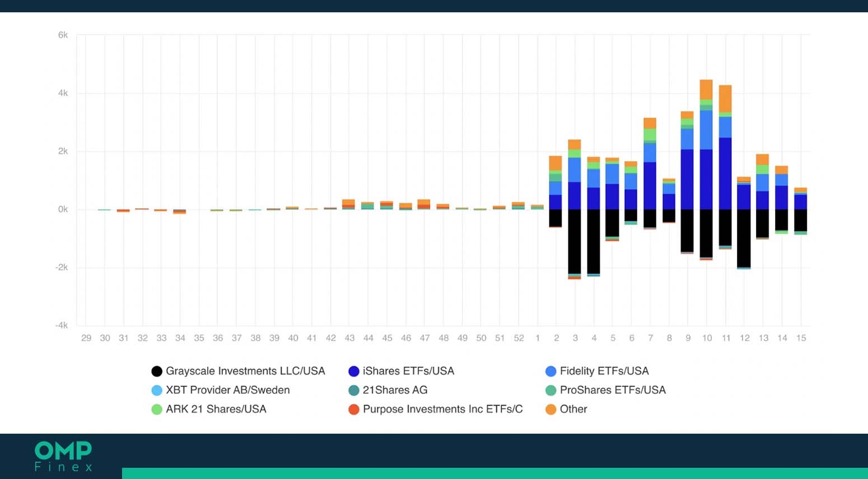This screenshot has width=868, height=479.
Task: Select the week 7 stacked inflow bar
Action: pyautogui.click(x=650, y=163)
